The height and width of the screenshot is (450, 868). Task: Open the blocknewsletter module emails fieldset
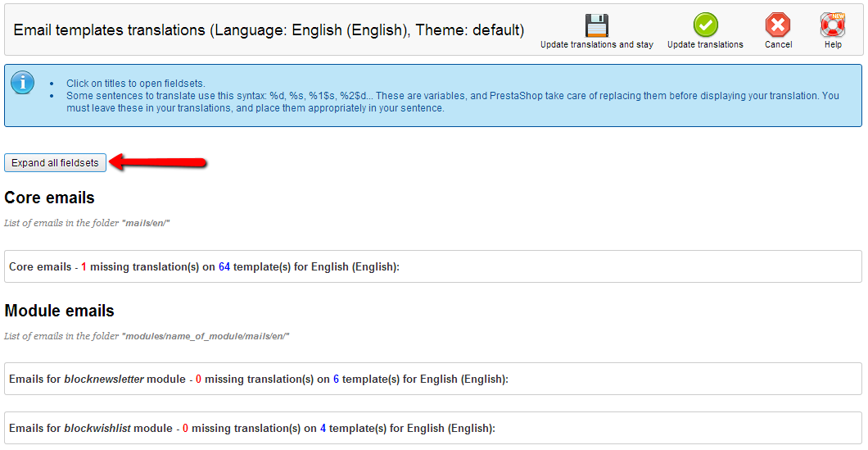coord(258,380)
